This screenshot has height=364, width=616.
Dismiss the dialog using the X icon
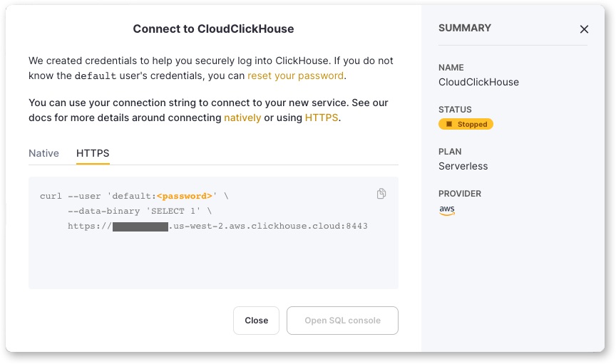[x=584, y=29]
